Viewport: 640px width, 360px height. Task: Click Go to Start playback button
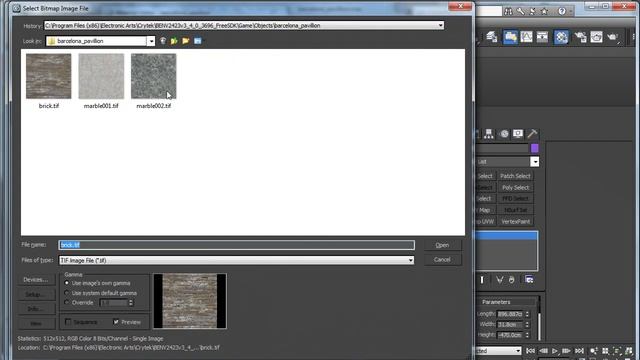coord(530,351)
